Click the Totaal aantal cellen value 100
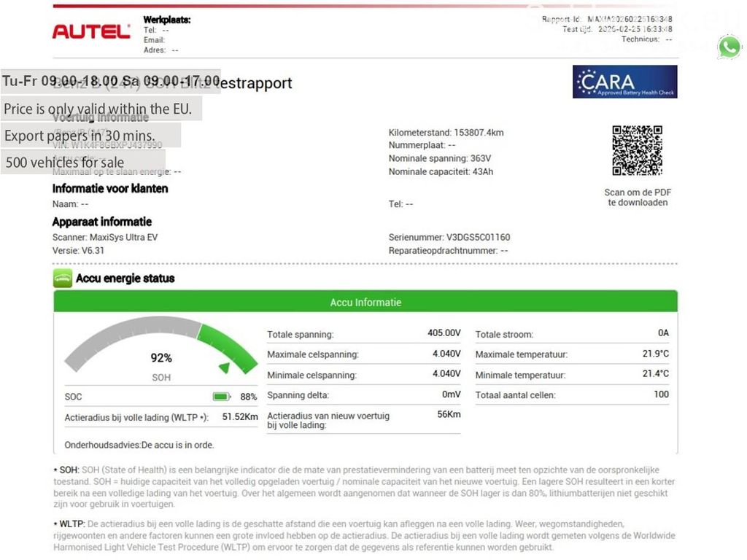 click(x=661, y=394)
